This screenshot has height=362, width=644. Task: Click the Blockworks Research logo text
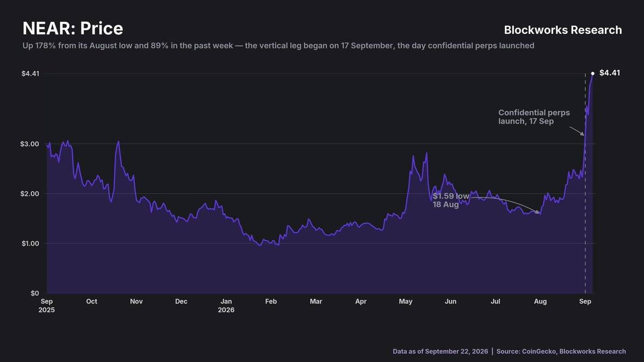tap(563, 30)
